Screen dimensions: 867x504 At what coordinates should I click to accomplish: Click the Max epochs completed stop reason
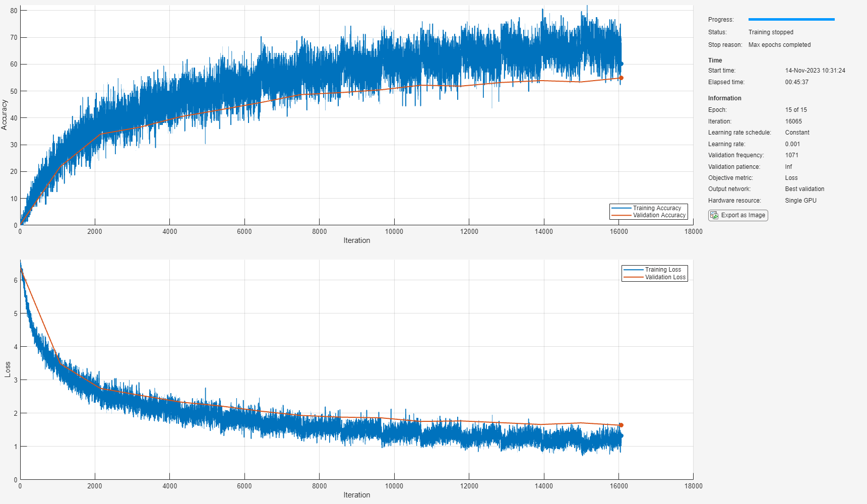coord(779,45)
